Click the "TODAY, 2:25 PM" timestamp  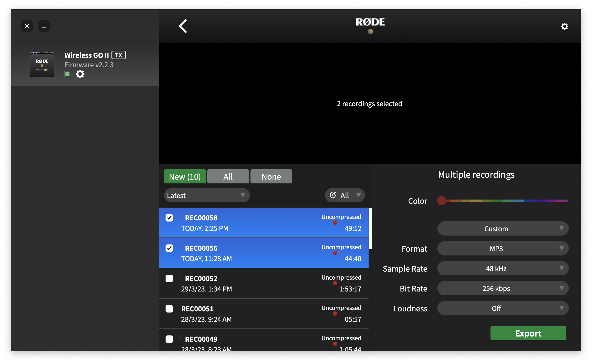(x=204, y=228)
